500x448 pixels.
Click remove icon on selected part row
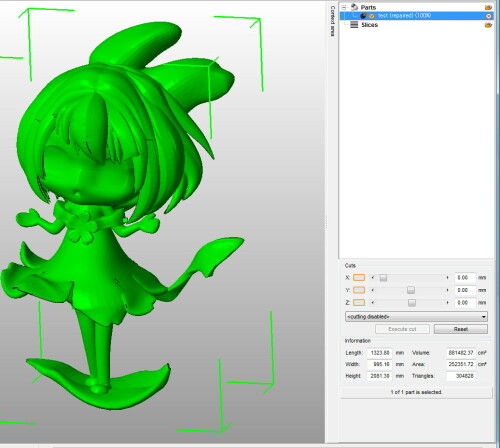pyautogui.click(x=489, y=16)
